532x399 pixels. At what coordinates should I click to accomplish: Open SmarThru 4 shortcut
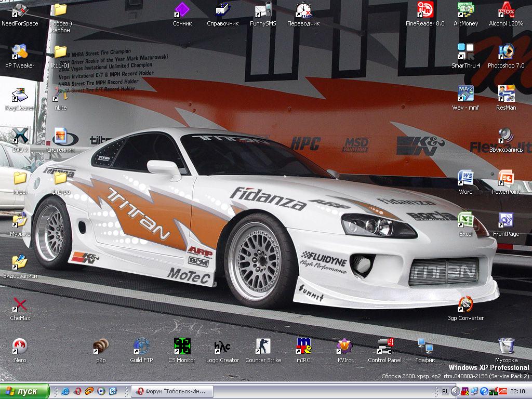point(465,57)
